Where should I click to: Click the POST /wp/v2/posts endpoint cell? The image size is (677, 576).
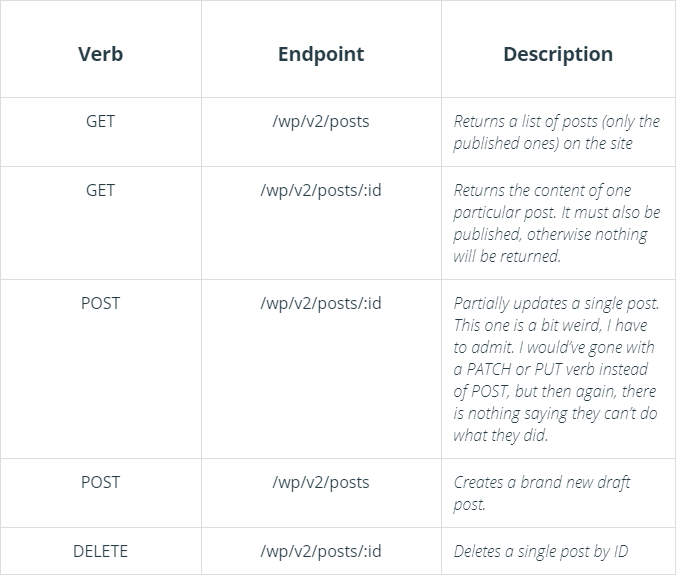[x=320, y=482]
